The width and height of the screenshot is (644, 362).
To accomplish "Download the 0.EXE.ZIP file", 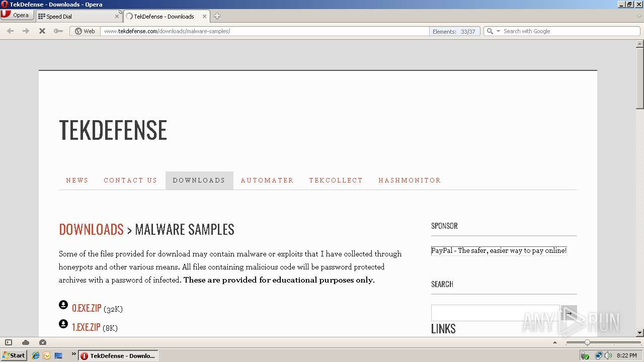I will click(x=87, y=308).
